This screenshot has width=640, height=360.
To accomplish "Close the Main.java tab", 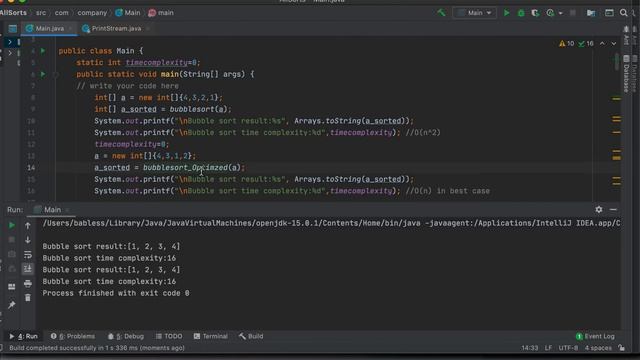I will pyautogui.click(x=70, y=29).
